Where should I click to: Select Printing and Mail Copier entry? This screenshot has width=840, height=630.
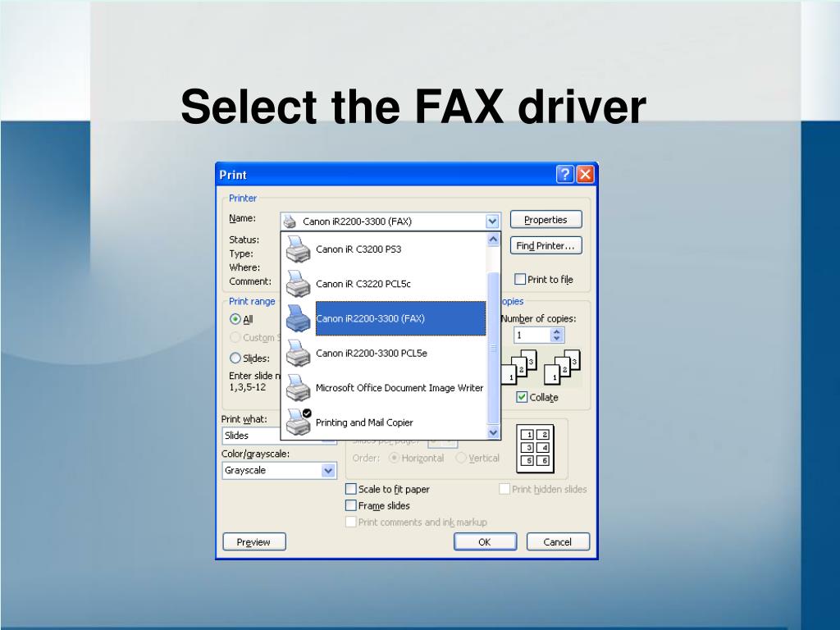(x=385, y=422)
